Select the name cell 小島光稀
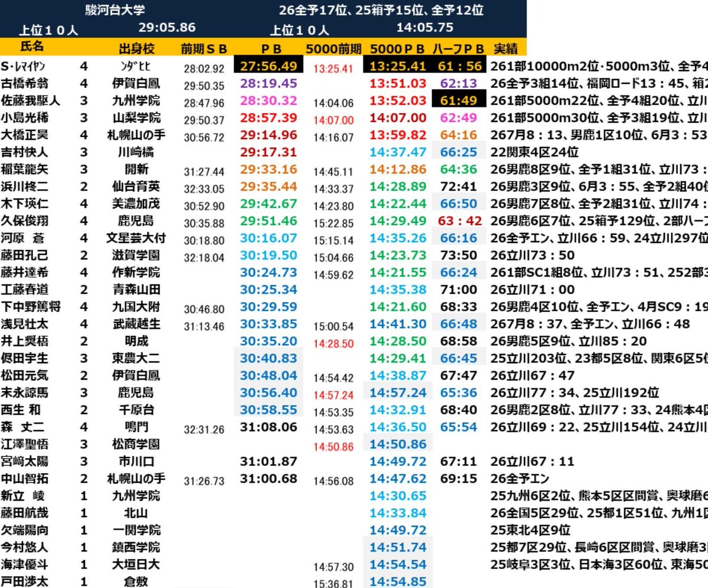The image size is (708, 588). pos(25,117)
